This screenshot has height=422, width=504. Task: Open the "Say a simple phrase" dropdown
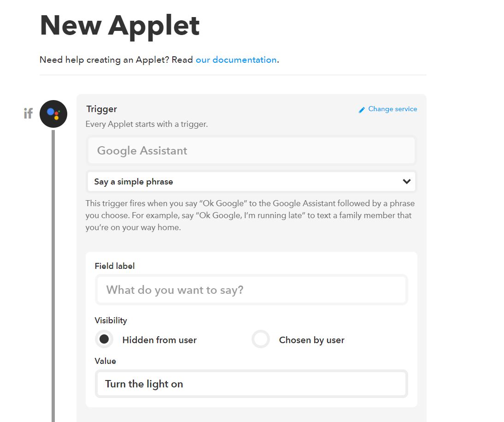251,182
